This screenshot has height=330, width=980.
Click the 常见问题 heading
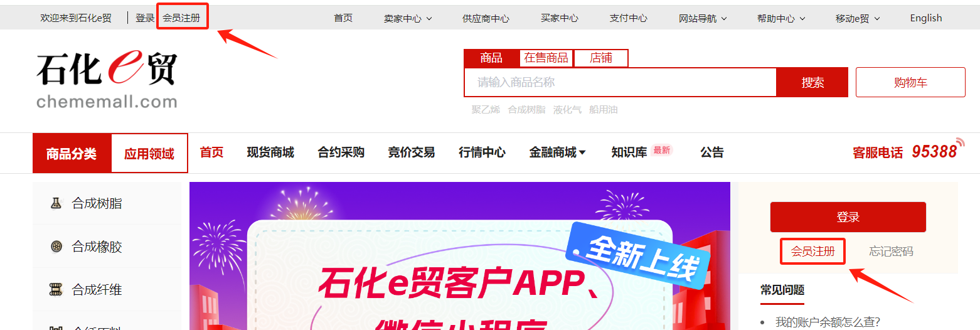pyautogui.click(x=782, y=290)
